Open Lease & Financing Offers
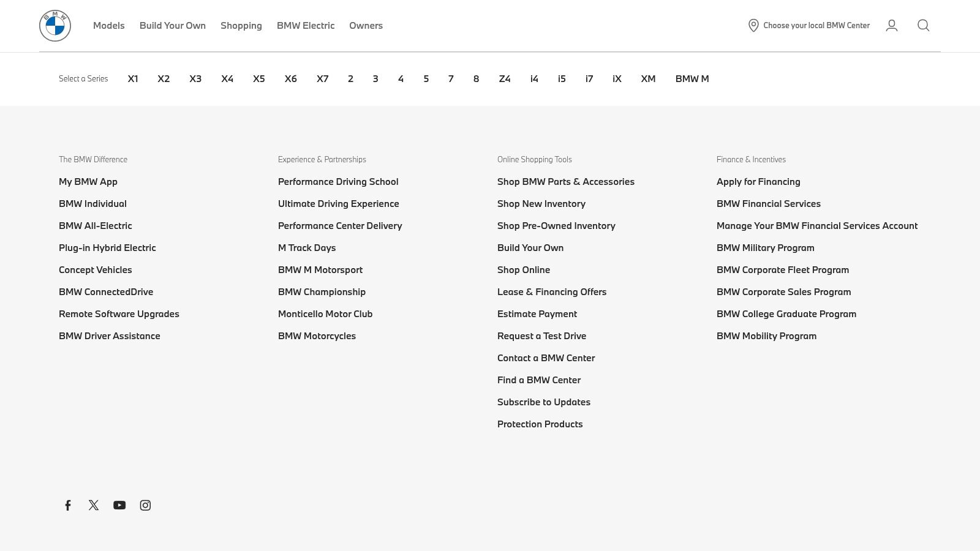Screen dimensions: 980x551 pos(552,292)
